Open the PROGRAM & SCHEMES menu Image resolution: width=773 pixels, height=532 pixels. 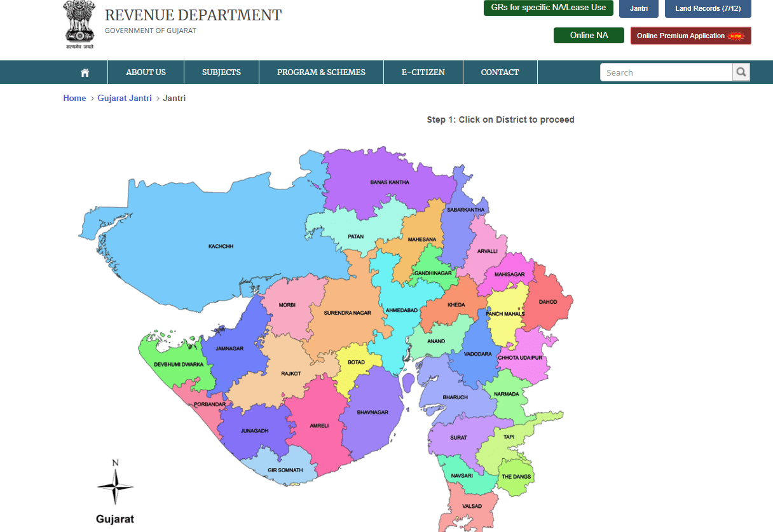[320, 72]
